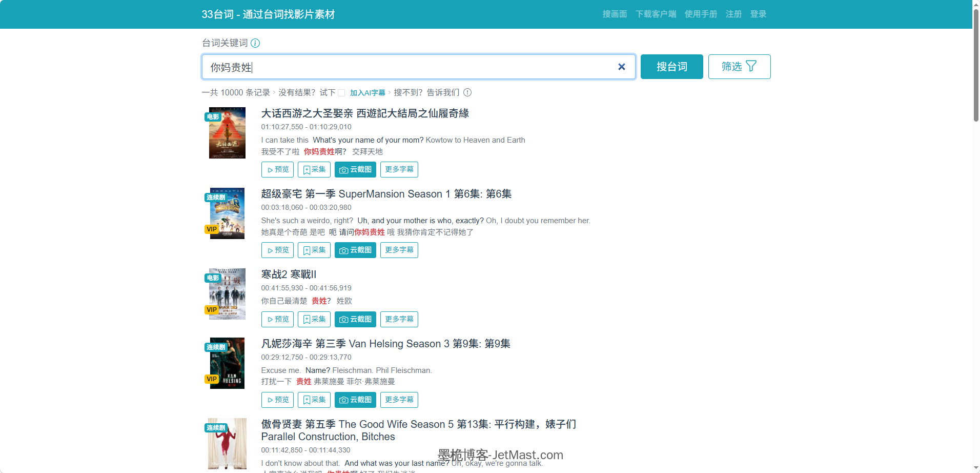The width and height of the screenshot is (980, 473).
Task: Open 登录 in the top navigation
Action: tap(758, 14)
